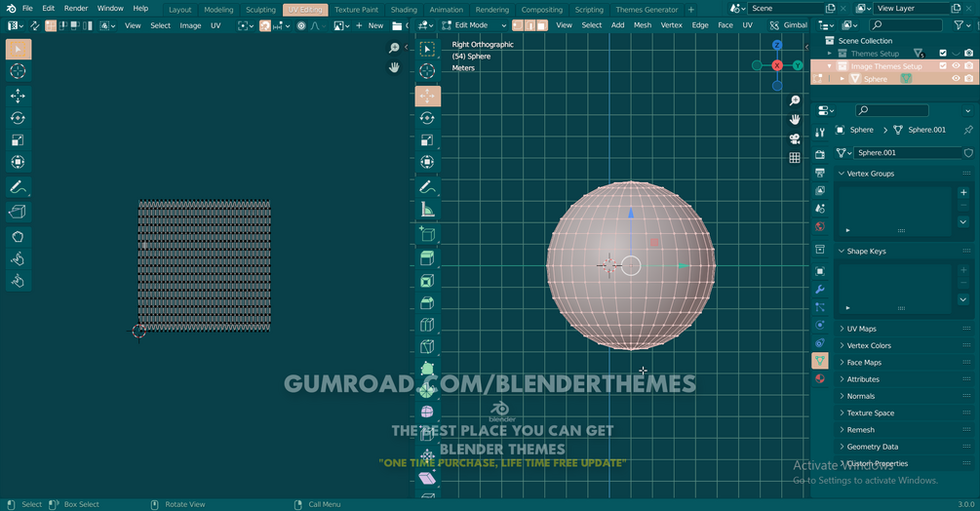Uncheck Image Themes Setup collection checkbox
980x511 pixels.
coord(943,65)
